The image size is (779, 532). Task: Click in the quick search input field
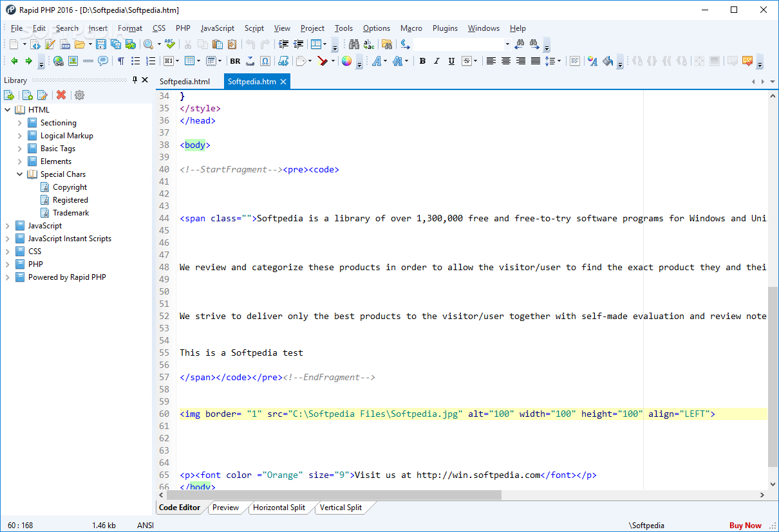(x=458, y=44)
